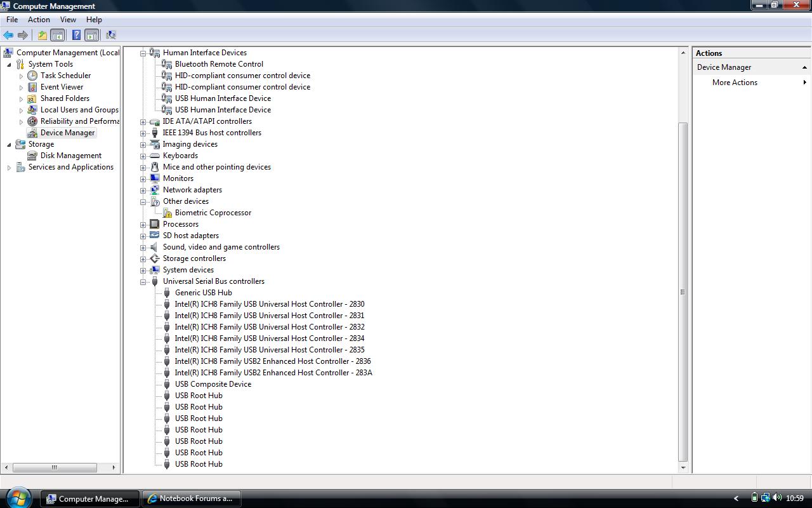Select ICH8 USB Universal Host Controller - 2830

click(270, 304)
